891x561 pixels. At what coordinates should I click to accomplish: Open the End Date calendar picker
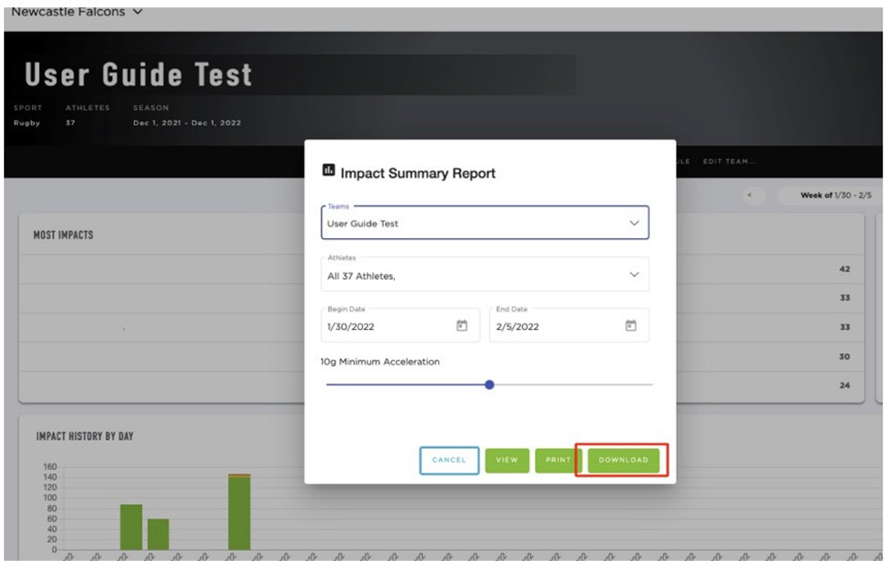630,326
